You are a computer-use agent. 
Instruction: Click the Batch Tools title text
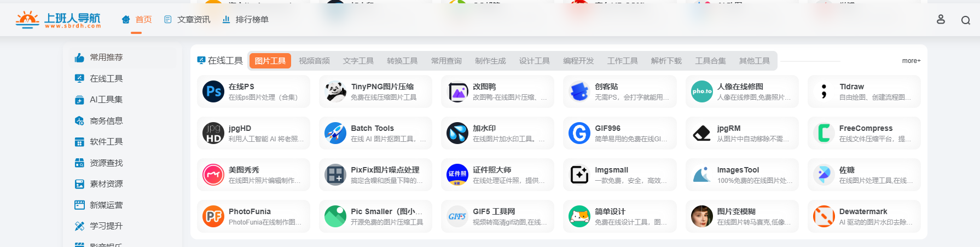[372, 128]
